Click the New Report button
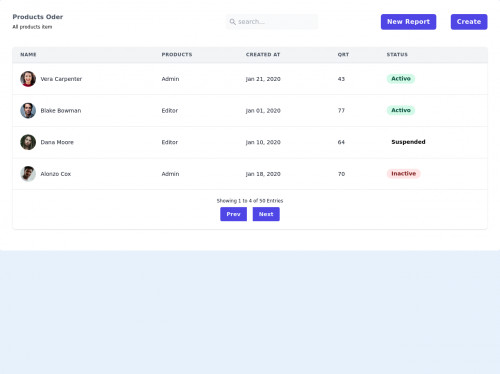 (x=408, y=22)
